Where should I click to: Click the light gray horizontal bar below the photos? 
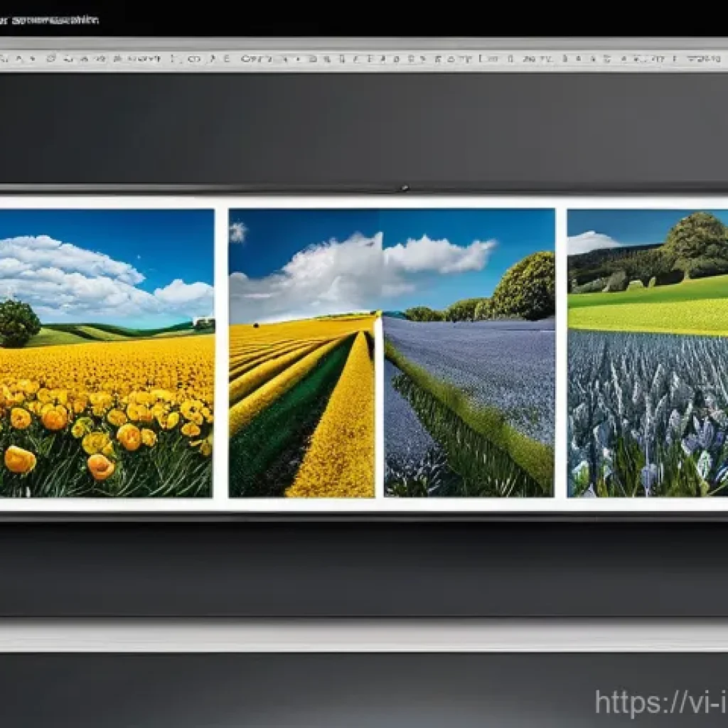(x=364, y=635)
